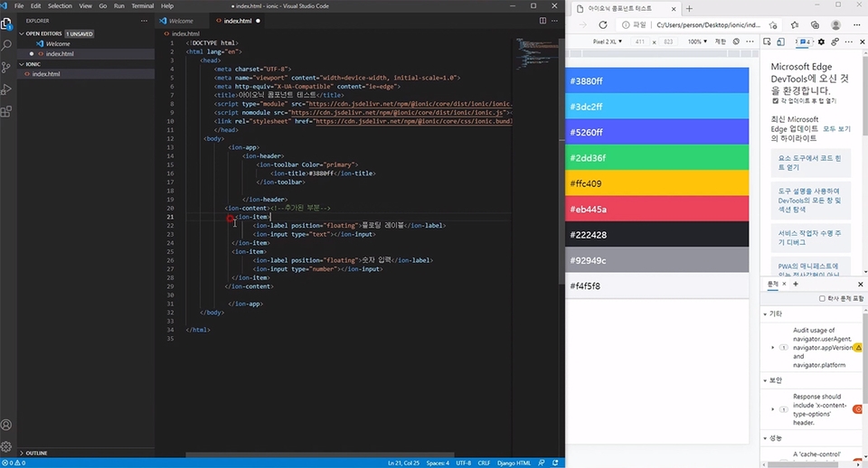Select index.html under the IONIC folder
The height and width of the screenshot is (468, 868).
(46, 73)
